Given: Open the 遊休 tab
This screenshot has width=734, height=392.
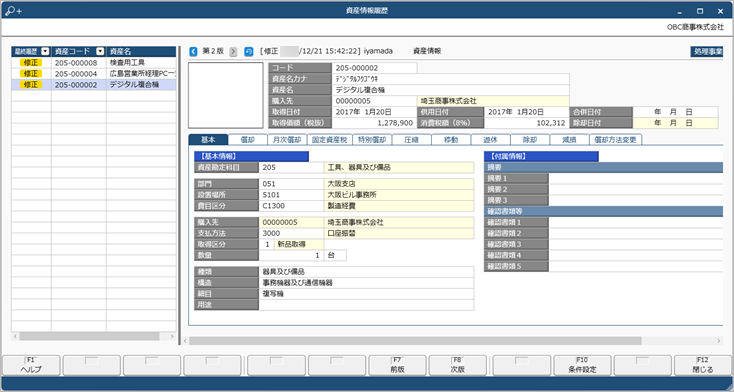Looking at the screenshot, I should pos(490,140).
